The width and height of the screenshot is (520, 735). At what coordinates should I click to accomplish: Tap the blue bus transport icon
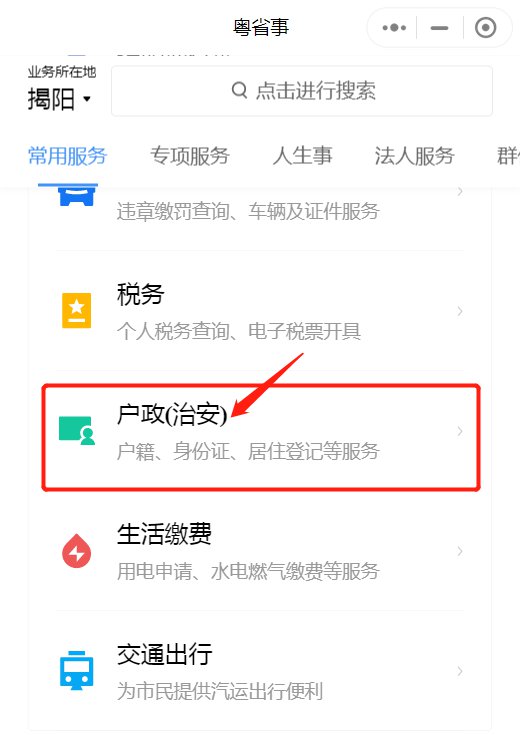point(76,670)
